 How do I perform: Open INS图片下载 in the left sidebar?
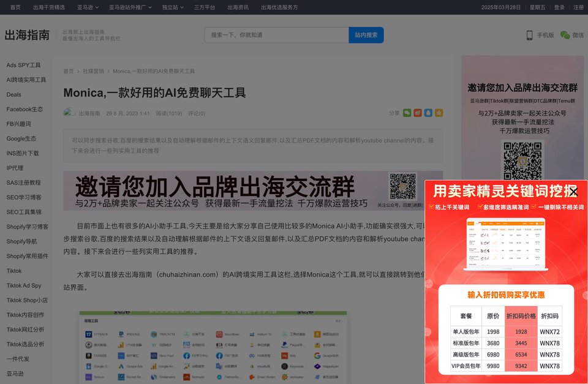tap(23, 153)
